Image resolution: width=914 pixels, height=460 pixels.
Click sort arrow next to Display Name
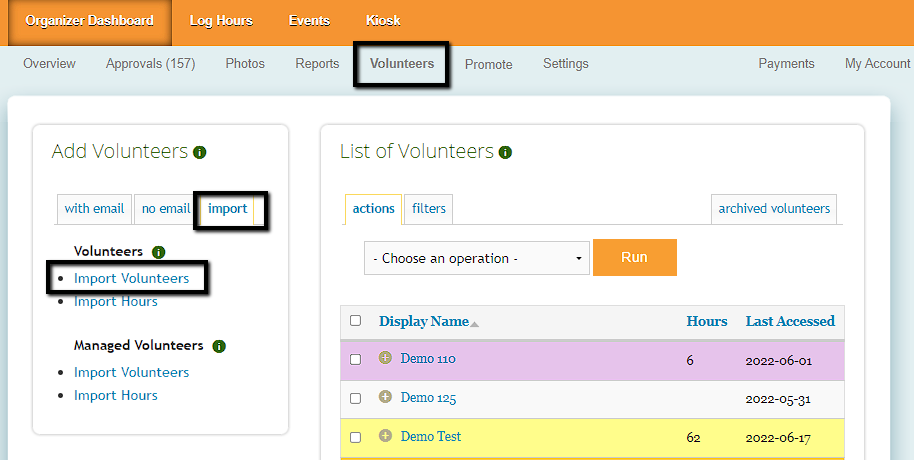click(x=474, y=324)
